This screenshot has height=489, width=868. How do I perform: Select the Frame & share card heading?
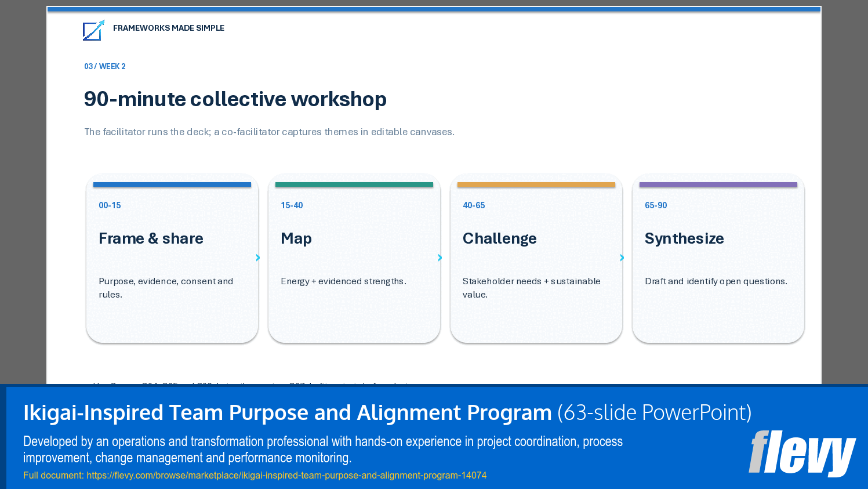click(x=151, y=238)
